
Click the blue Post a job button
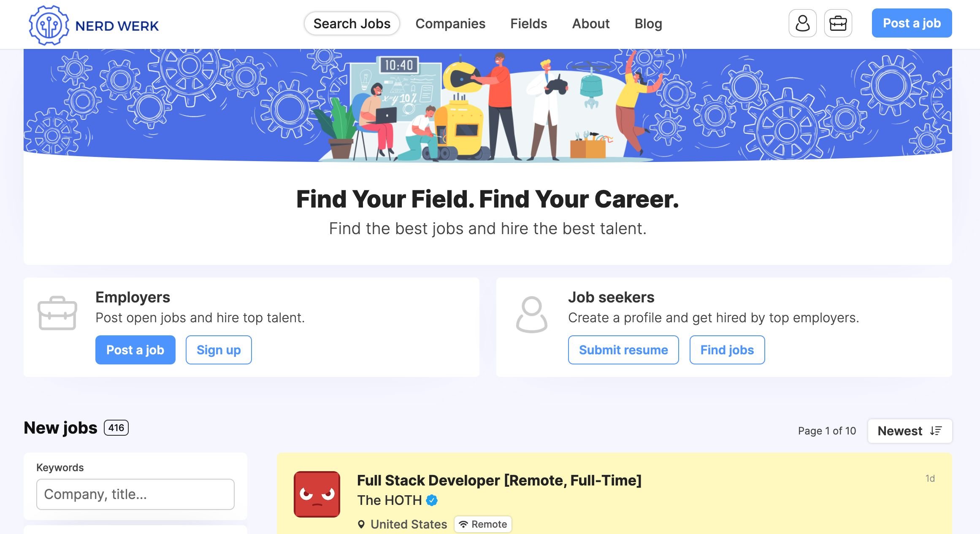pyautogui.click(x=912, y=23)
